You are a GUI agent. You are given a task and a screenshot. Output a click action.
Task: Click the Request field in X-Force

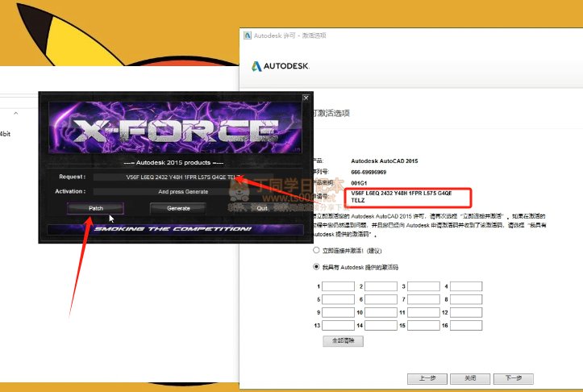(x=183, y=177)
